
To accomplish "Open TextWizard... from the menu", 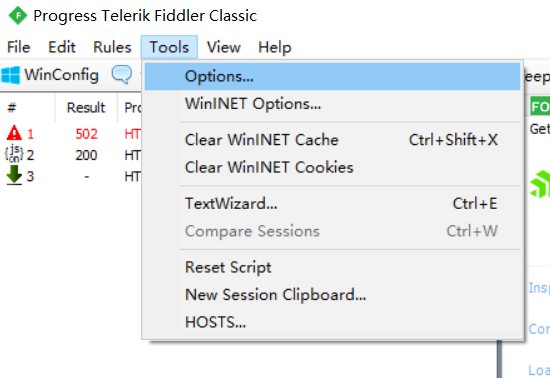I will [332, 203].
